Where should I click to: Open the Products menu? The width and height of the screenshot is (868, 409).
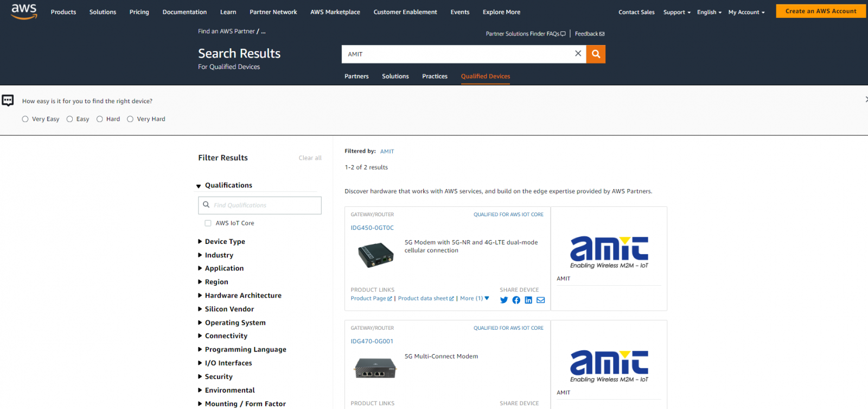[63, 12]
